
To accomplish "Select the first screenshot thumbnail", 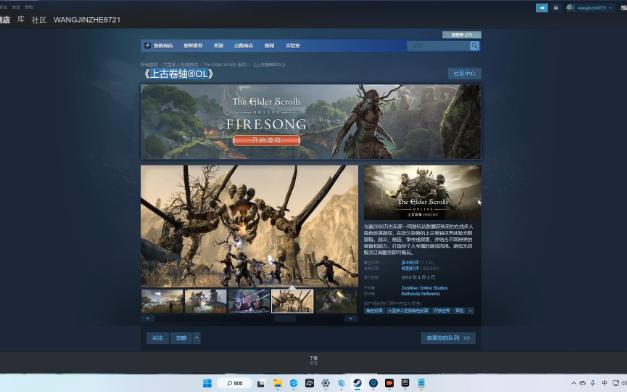I will (x=162, y=301).
